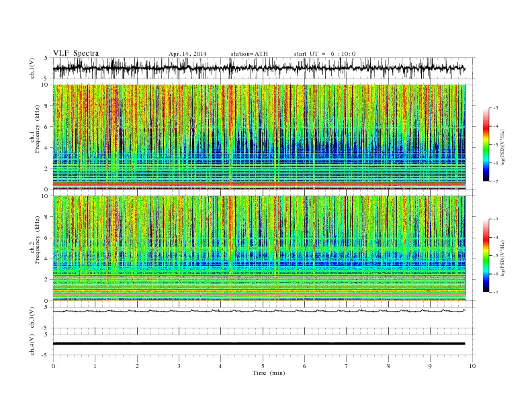
Task: Click inside the ch.1 spectrogram panel
Action: (259, 137)
